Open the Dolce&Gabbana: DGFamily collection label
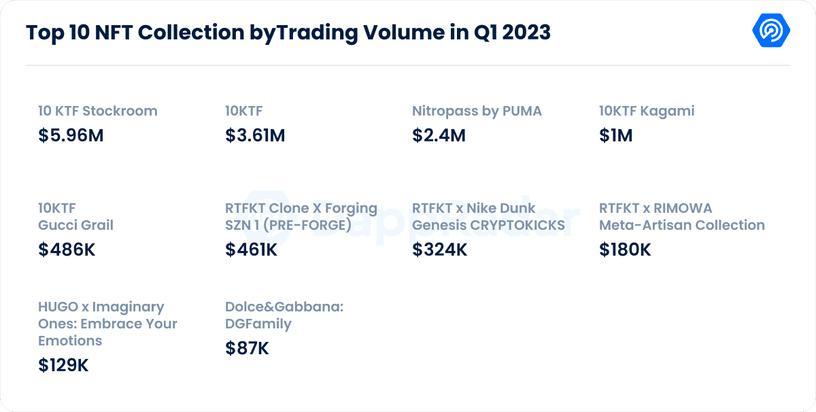Image resolution: width=816 pixels, height=412 pixels. click(284, 315)
